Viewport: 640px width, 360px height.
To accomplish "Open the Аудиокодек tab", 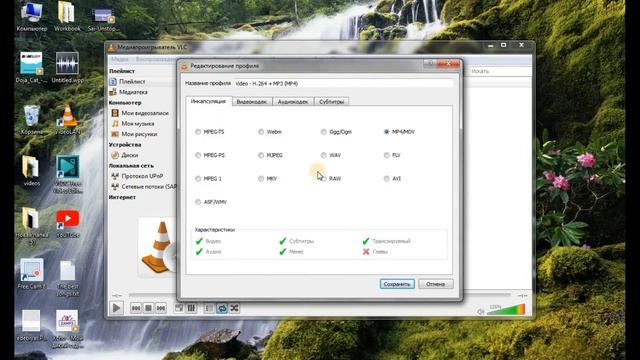I will coord(293,102).
